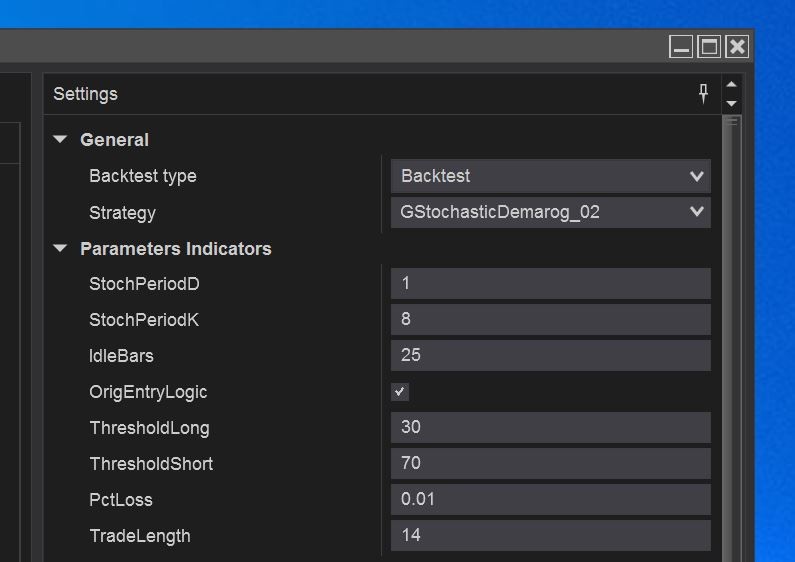Viewport: 795px width, 562px height.
Task: Click the TradeLength input field
Action: pos(550,536)
